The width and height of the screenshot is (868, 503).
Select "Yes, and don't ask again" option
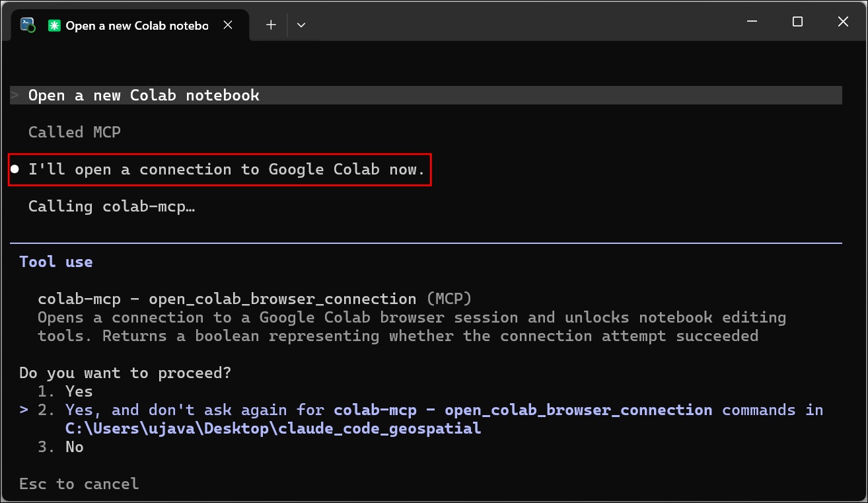421,419
